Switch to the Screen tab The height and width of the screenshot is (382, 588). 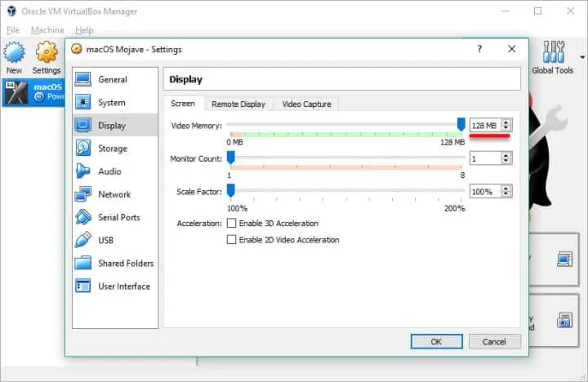click(x=183, y=104)
